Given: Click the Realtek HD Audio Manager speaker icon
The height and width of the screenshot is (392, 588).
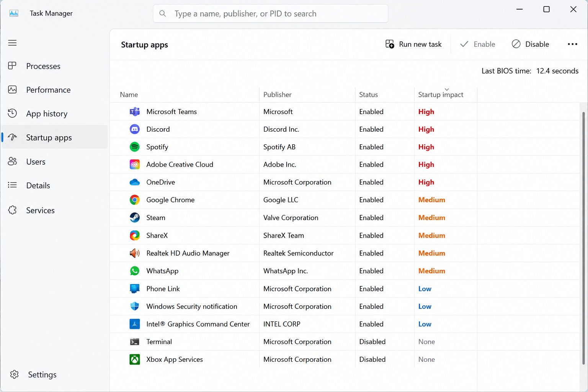Looking at the screenshot, I should tap(135, 253).
